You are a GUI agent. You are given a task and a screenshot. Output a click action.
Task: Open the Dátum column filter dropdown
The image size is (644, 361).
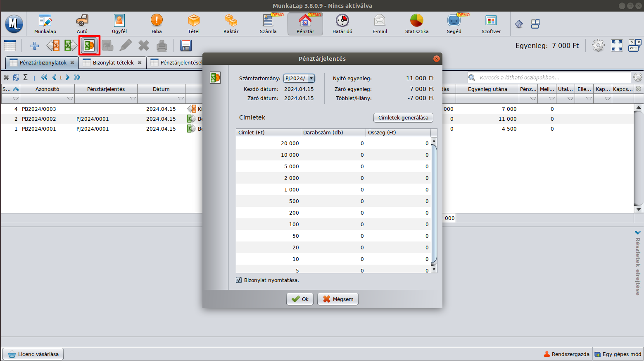[x=181, y=99]
